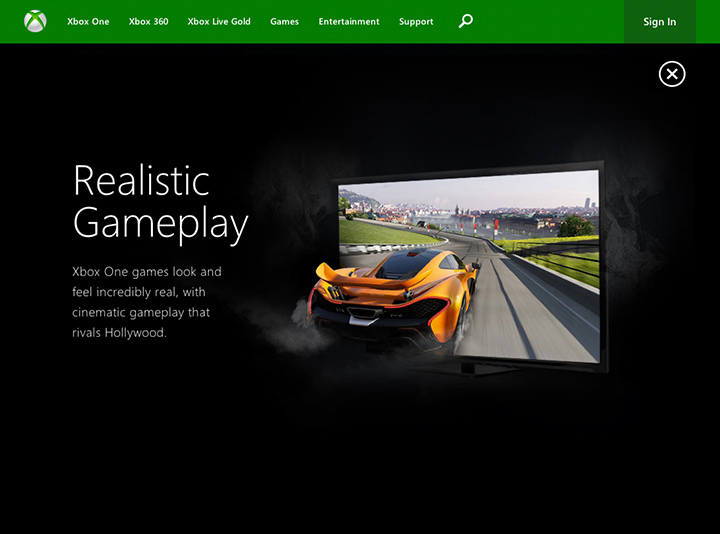
Task: Close the Realistic Gameplay overlay
Action: click(672, 74)
